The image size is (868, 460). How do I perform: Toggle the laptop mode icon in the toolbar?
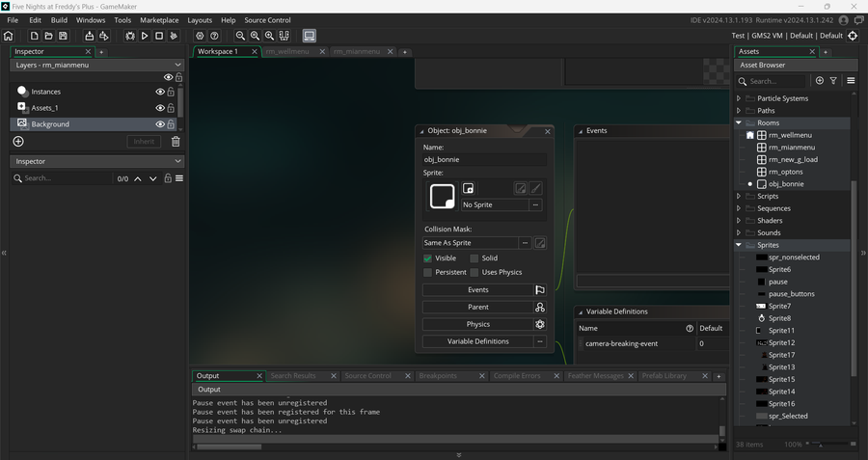(310, 36)
